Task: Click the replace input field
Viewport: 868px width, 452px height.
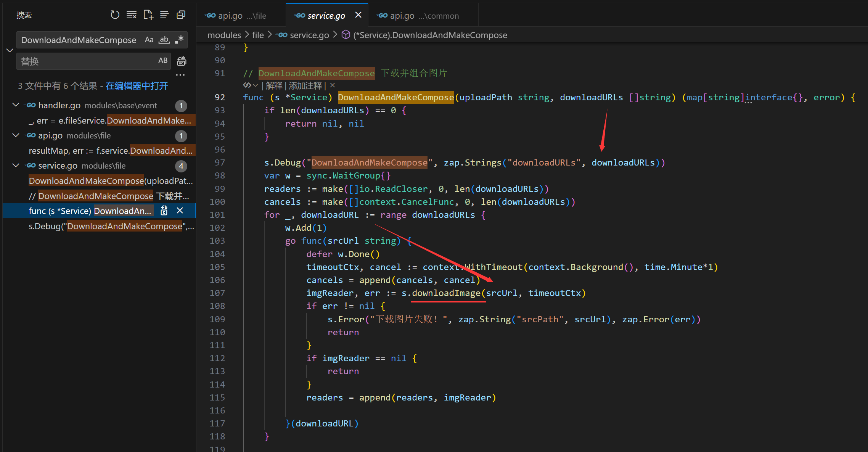Action: (x=86, y=61)
